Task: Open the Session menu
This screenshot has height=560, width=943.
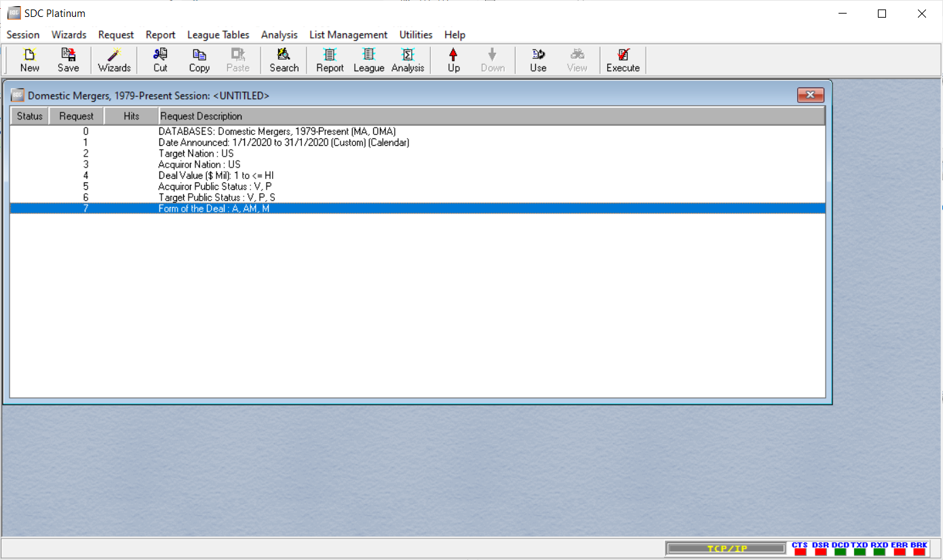Action: point(23,35)
